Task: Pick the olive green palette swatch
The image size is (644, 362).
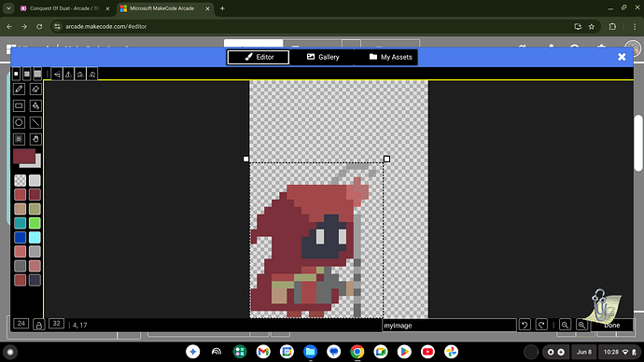Action: (35, 209)
